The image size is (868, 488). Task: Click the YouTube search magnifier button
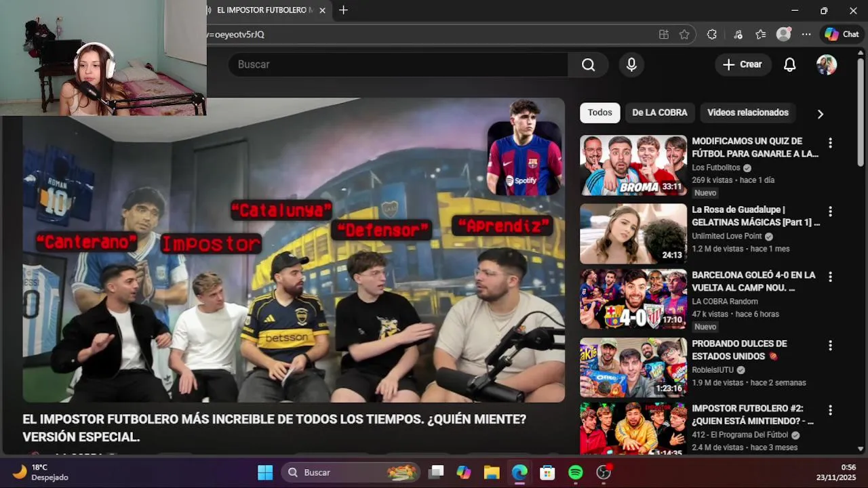click(588, 64)
